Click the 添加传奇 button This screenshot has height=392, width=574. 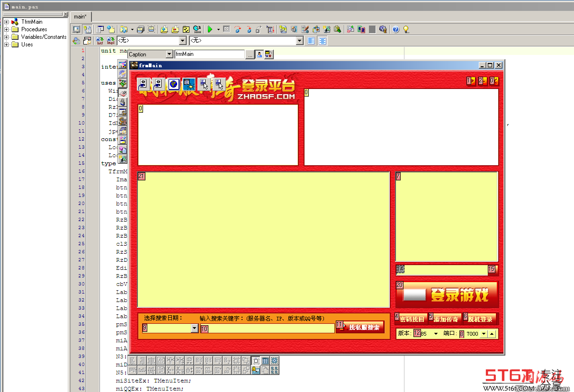click(x=444, y=319)
